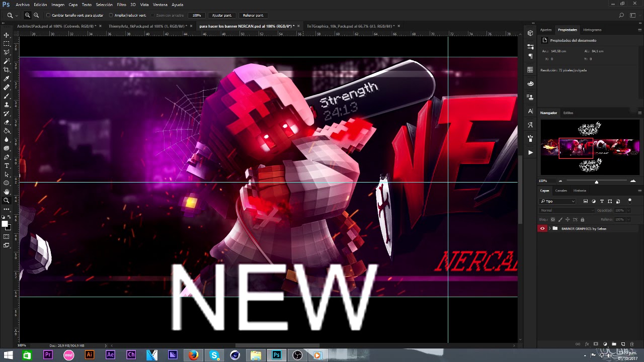
Task: Select the Path Selection tool
Action: pyautogui.click(x=7, y=174)
